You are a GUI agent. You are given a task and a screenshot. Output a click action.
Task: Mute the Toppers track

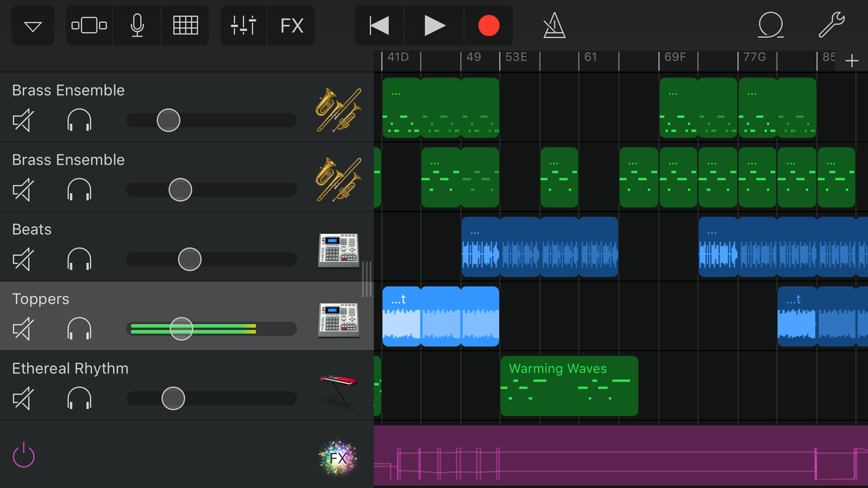click(22, 330)
